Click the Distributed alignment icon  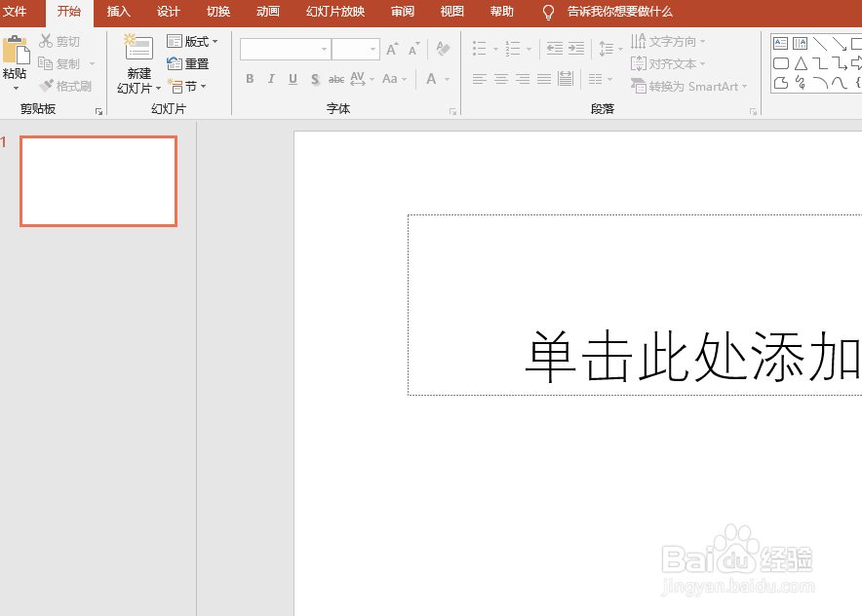click(x=566, y=79)
